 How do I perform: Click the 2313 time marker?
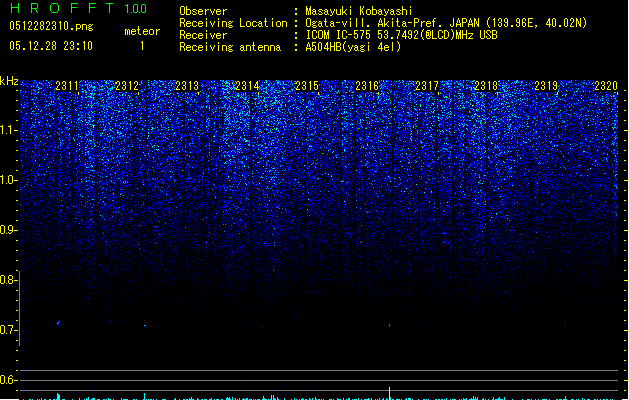pyautogui.click(x=187, y=86)
